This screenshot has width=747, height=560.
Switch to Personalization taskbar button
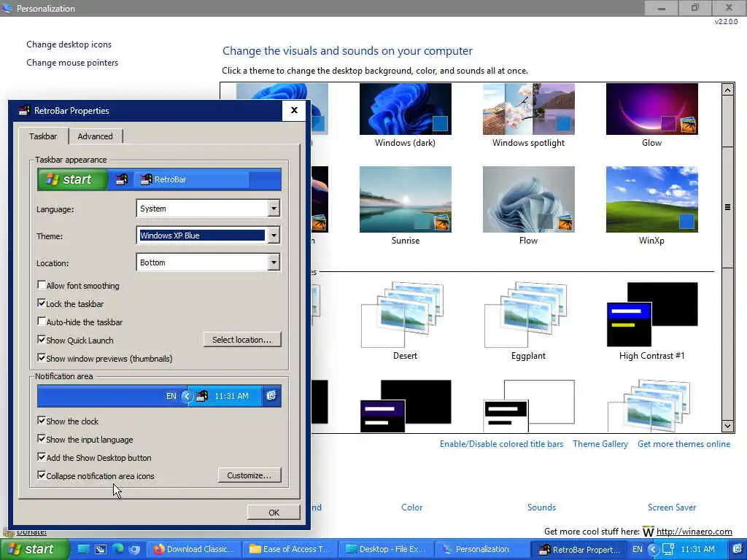(x=483, y=550)
